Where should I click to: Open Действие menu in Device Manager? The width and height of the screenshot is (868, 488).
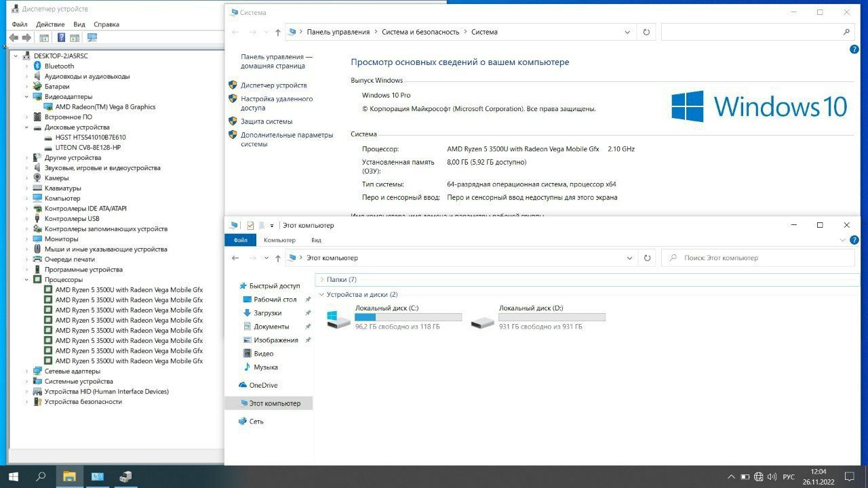tap(51, 24)
